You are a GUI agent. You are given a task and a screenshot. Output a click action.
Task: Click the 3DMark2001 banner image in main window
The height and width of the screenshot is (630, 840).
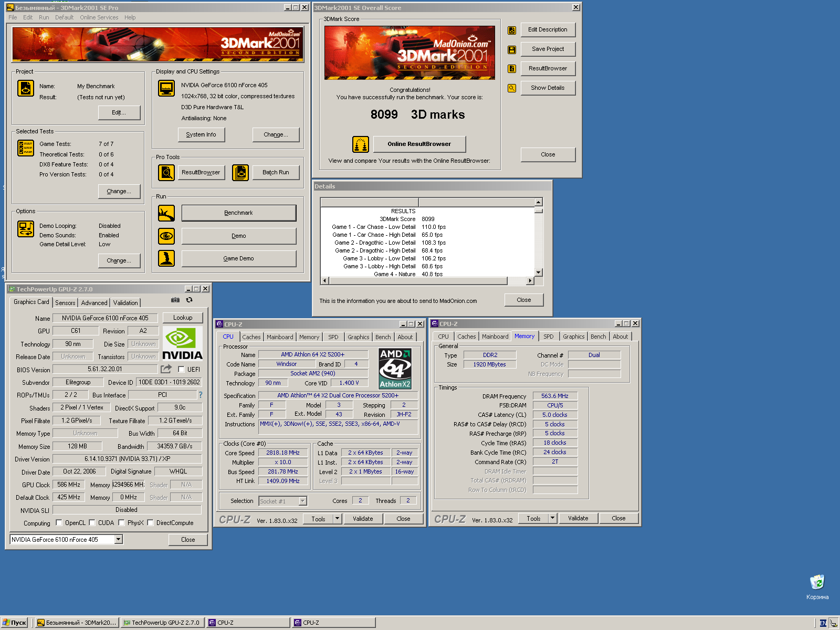157,44
